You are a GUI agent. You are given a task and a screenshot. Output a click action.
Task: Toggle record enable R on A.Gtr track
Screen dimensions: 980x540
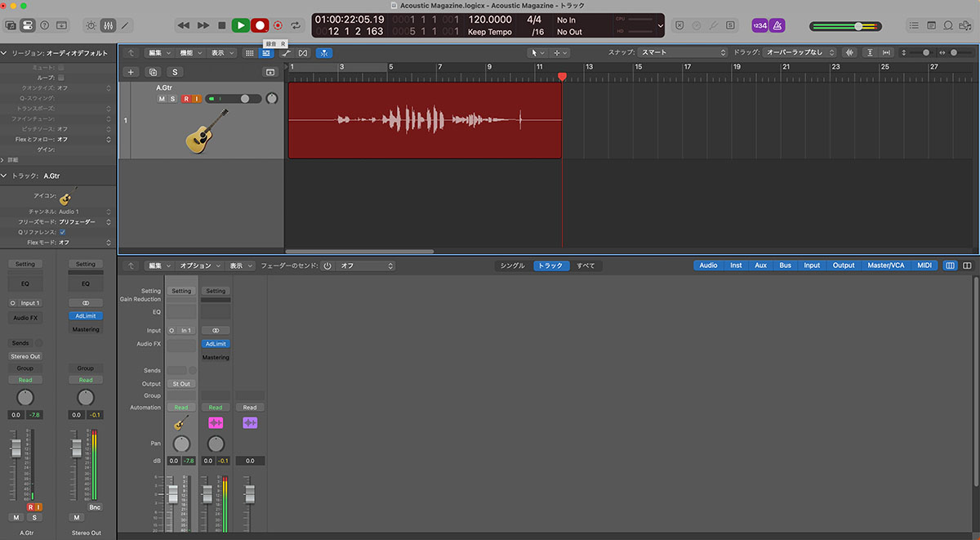pos(185,99)
